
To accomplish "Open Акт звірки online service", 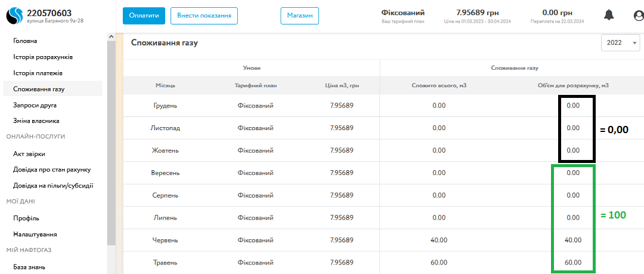I will pos(29,153).
